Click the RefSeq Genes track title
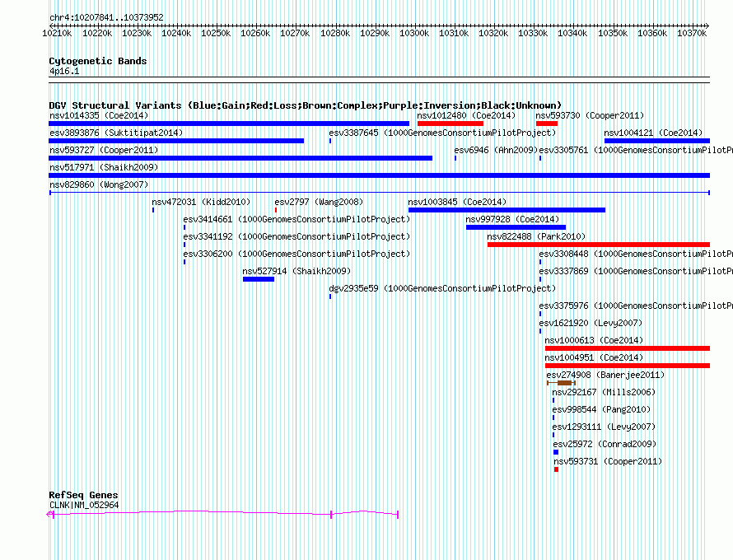This screenshot has height=560, width=733. (x=83, y=495)
